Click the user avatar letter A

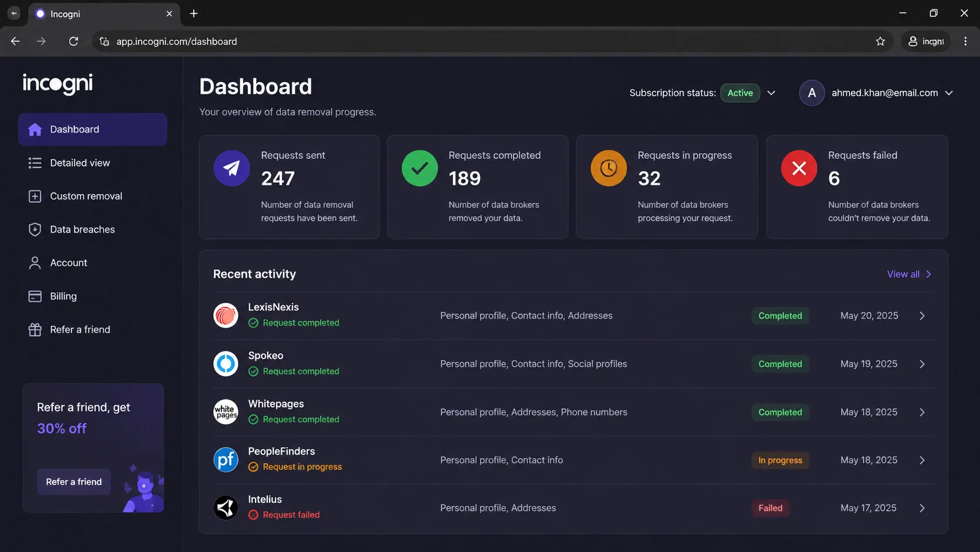(812, 93)
